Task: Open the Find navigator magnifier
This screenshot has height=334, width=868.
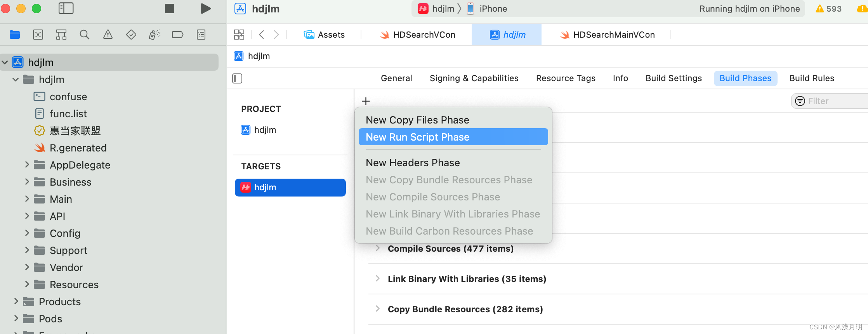Action: tap(85, 35)
